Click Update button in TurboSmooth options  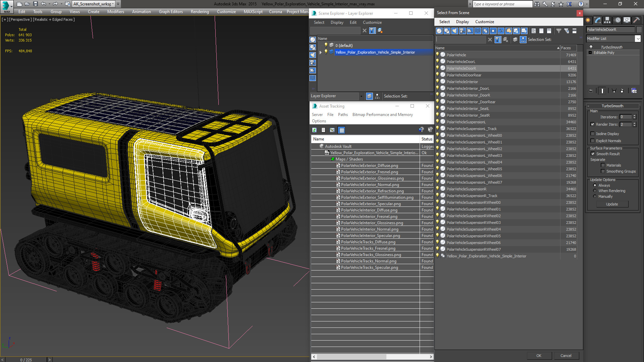tap(612, 204)
